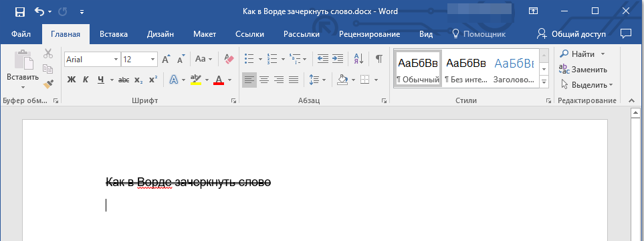Toggle italic formatting with К button
644x241 pixels.
(x=86, y=80)
